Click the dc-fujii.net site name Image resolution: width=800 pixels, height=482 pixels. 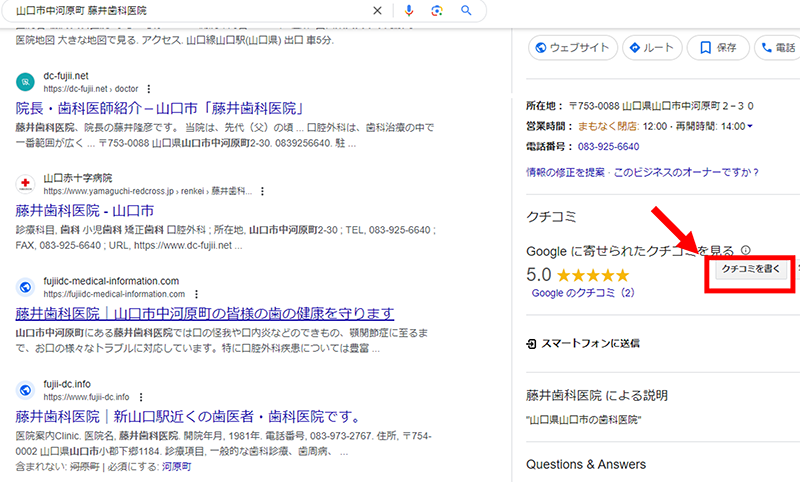[x=66, y=76]
